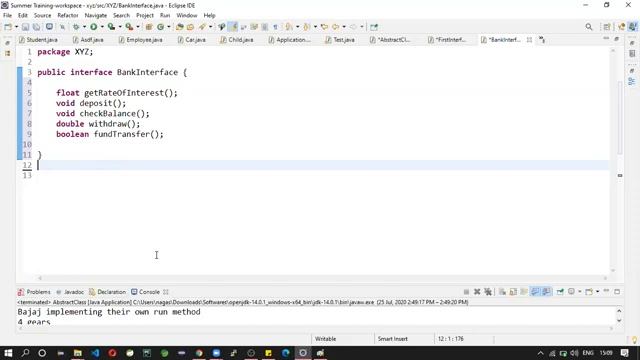The height and width of the screenshot is (360, 640).
Task: Click the Quick Access search magnifier
Action: [x=589, y=27]
